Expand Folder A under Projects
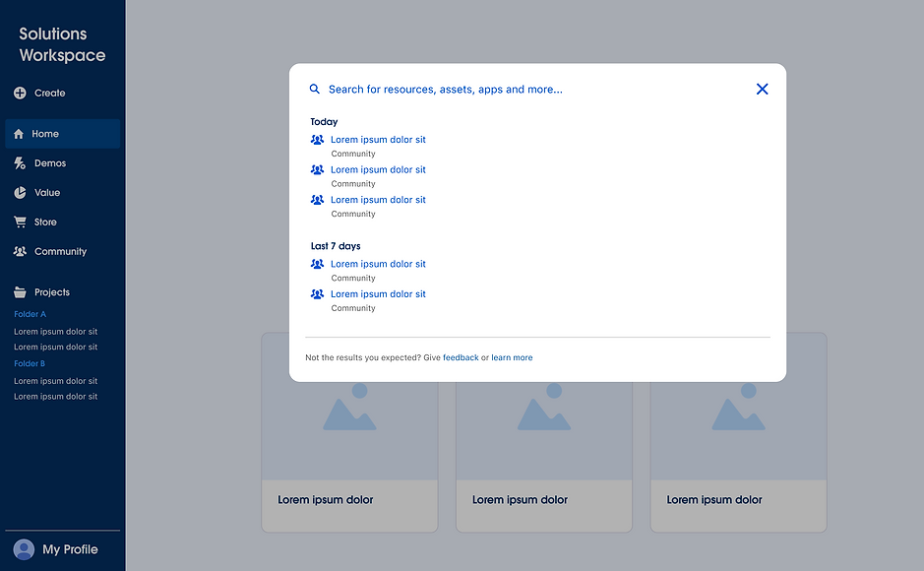The image size is (924, 571). tap(29, 313)
